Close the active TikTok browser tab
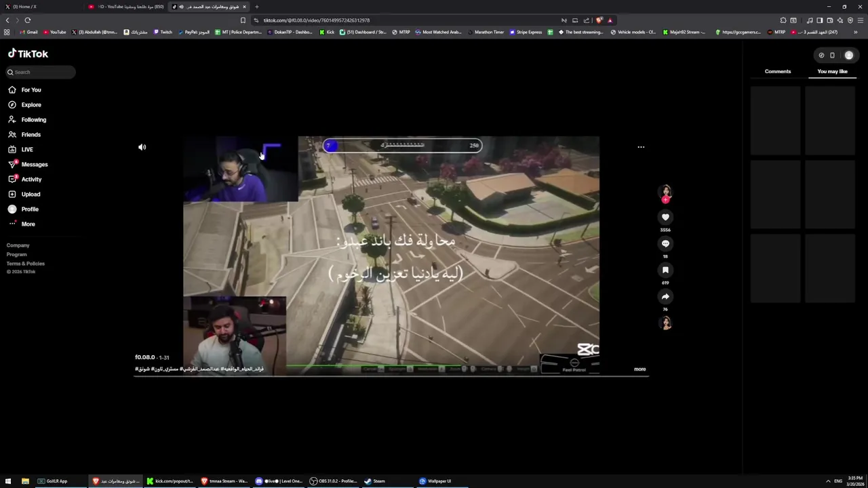 point(244,7)
